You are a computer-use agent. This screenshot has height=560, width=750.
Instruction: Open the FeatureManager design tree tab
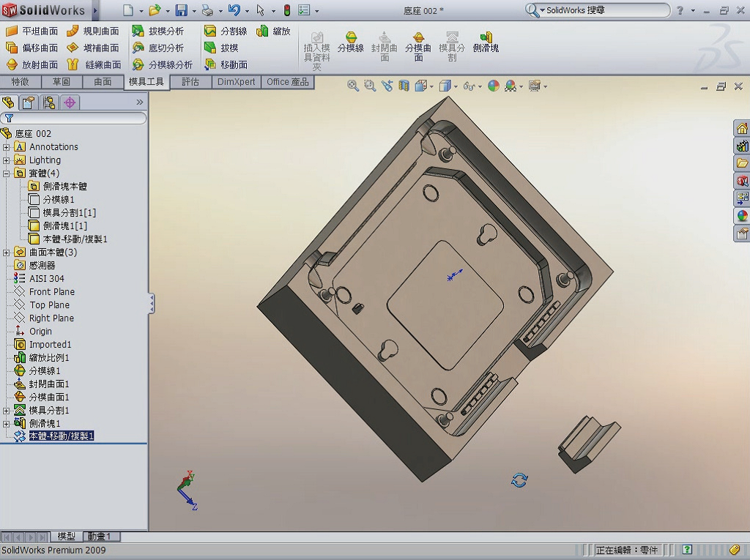[8, 102]
